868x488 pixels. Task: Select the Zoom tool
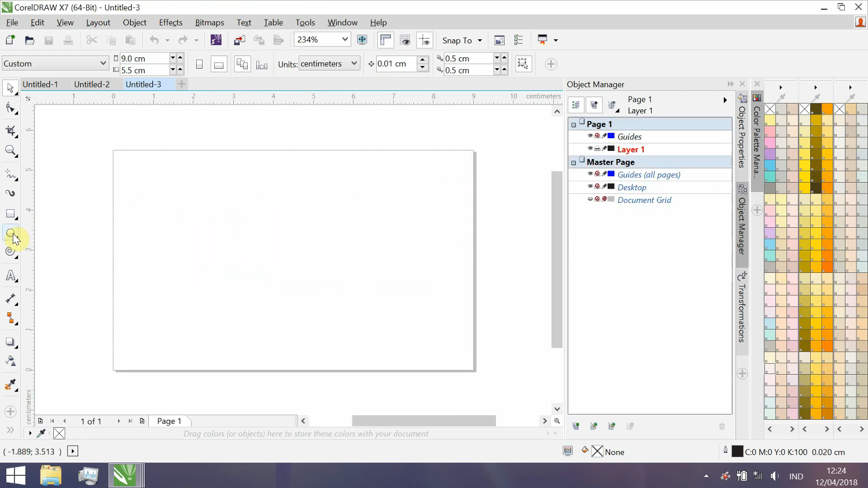[10, 151]
